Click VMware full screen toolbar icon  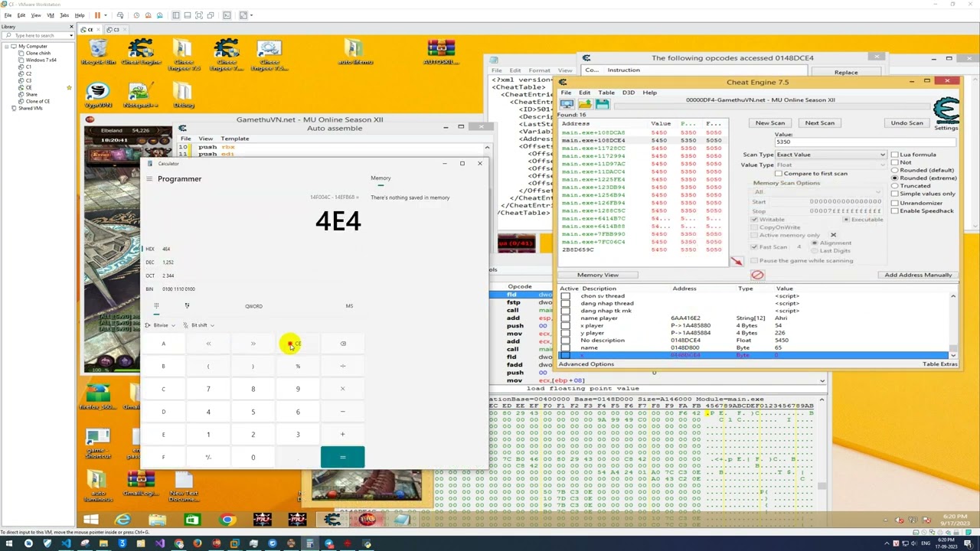(x=199, y=15)
